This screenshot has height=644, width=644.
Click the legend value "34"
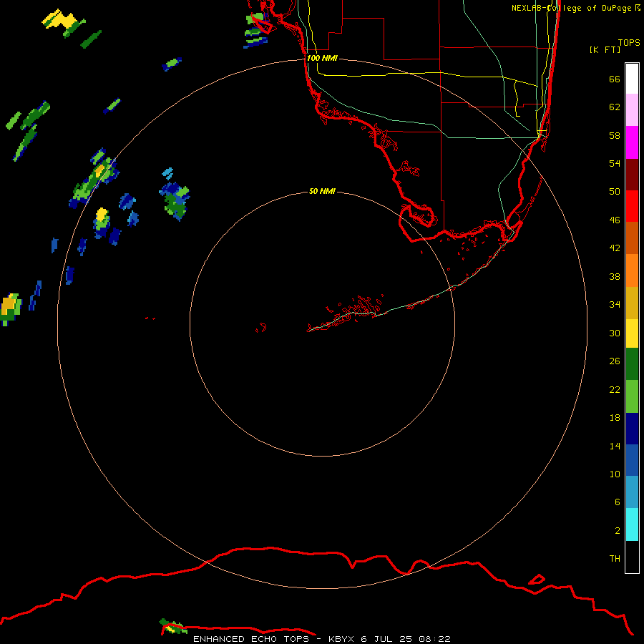point(615,305)
